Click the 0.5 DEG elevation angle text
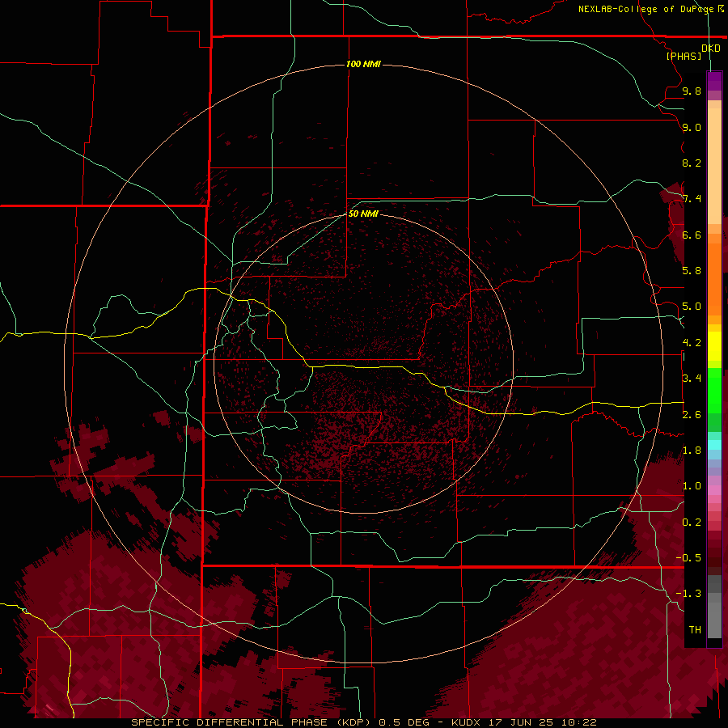728x728 pixels. (404, 722)
